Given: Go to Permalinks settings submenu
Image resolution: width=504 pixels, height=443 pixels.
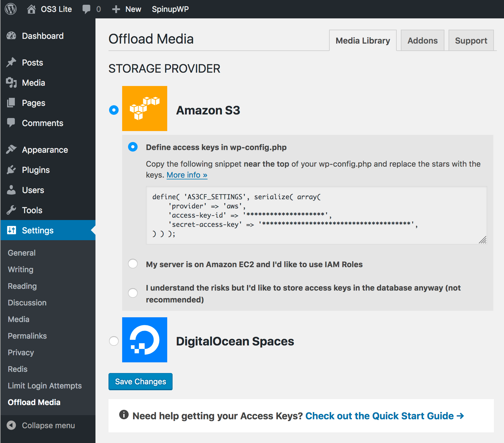Looking at the screenshot, I should point(27,336).
